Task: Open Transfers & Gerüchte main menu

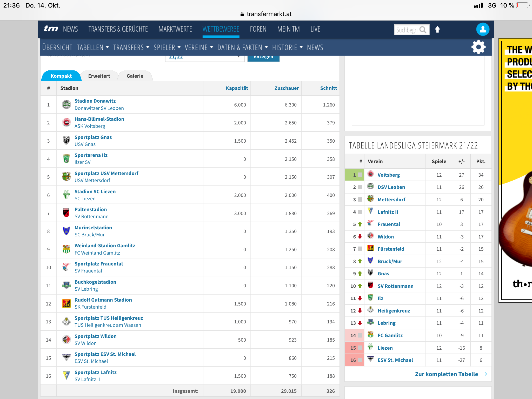Action: 118,29
